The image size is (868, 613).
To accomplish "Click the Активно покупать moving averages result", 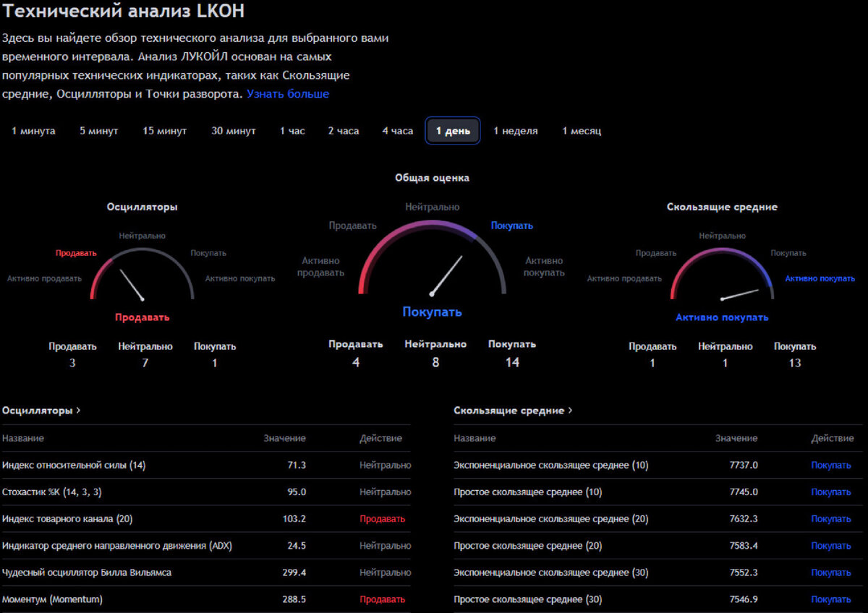I will pyautogui.click(x=723, y=317).
